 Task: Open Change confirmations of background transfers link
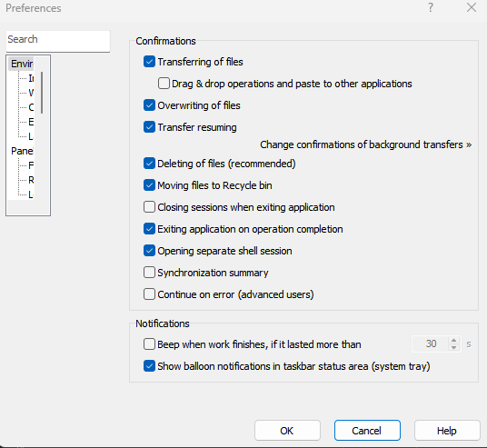click(x=365, y=144)
